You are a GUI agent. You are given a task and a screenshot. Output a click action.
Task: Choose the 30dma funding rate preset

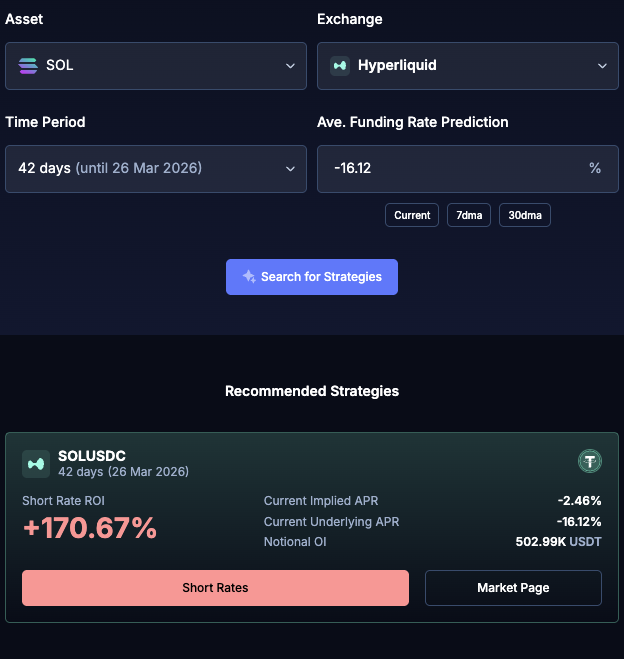[x=525, y=215]
